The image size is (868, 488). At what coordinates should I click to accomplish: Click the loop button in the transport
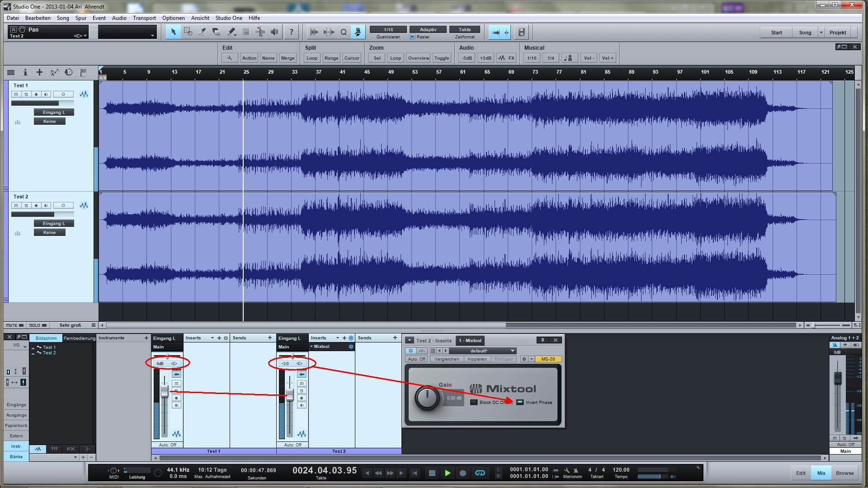point(480,473)
